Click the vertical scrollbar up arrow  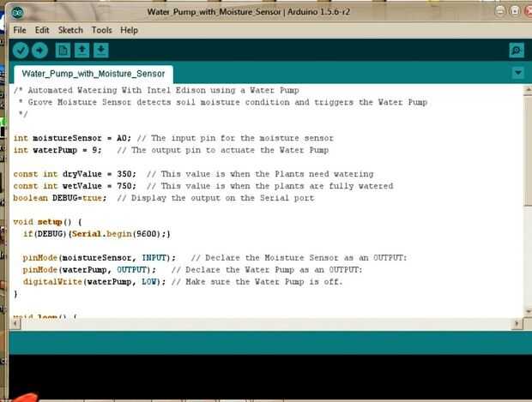click(528, 90)
